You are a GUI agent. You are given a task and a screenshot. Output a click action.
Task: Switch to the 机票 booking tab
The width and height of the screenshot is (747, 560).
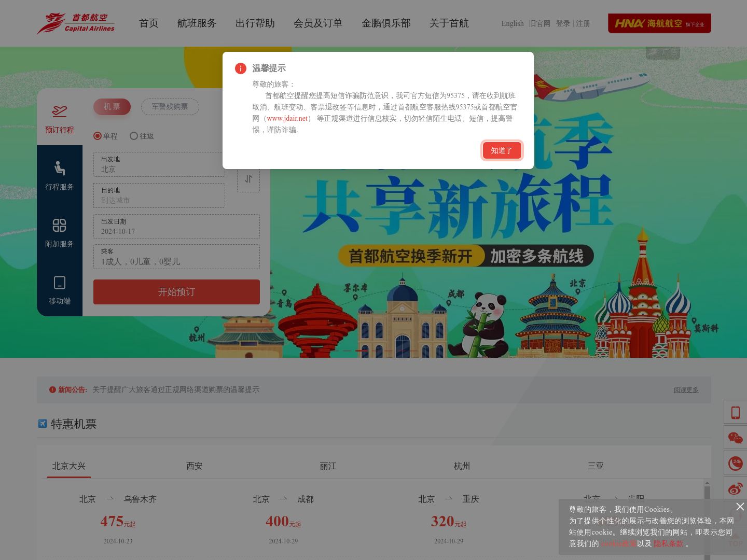click(x=112, y=107)
